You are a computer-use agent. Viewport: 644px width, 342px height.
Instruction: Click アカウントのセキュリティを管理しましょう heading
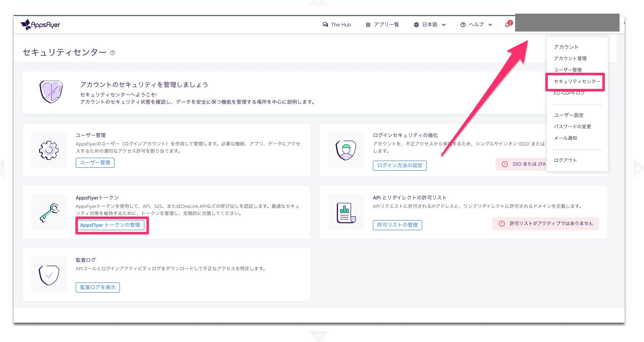pos(144,85)
